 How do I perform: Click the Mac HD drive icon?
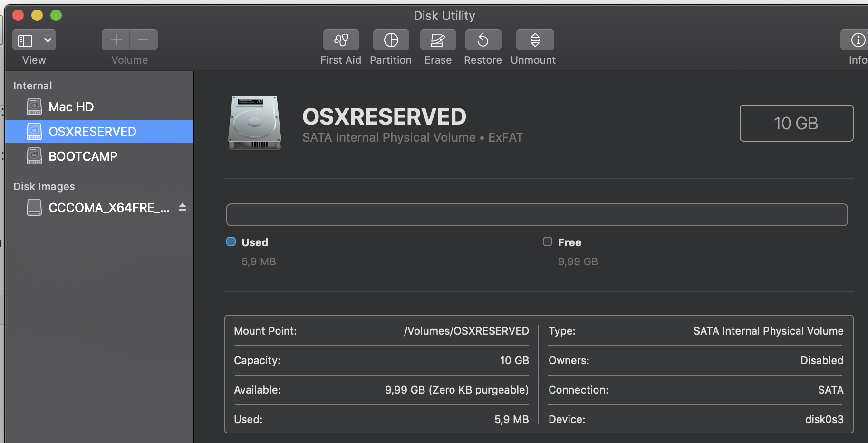pos(34,106)
